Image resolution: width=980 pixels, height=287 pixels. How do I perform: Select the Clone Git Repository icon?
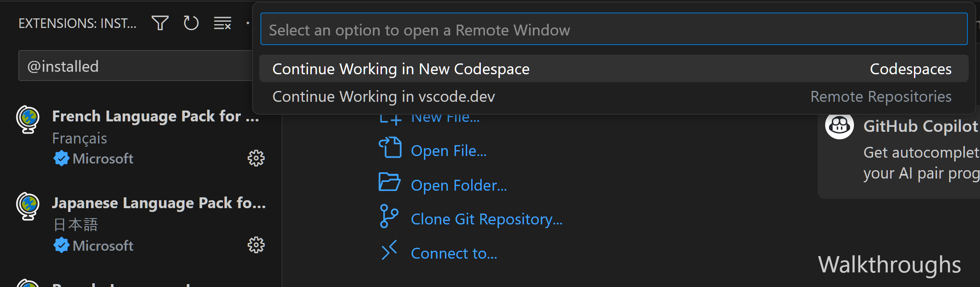tap(390, 218)
